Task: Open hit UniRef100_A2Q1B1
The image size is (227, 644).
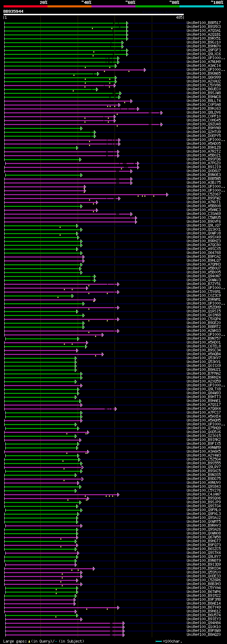Action: pyautogui.click(x=204, y=35)
